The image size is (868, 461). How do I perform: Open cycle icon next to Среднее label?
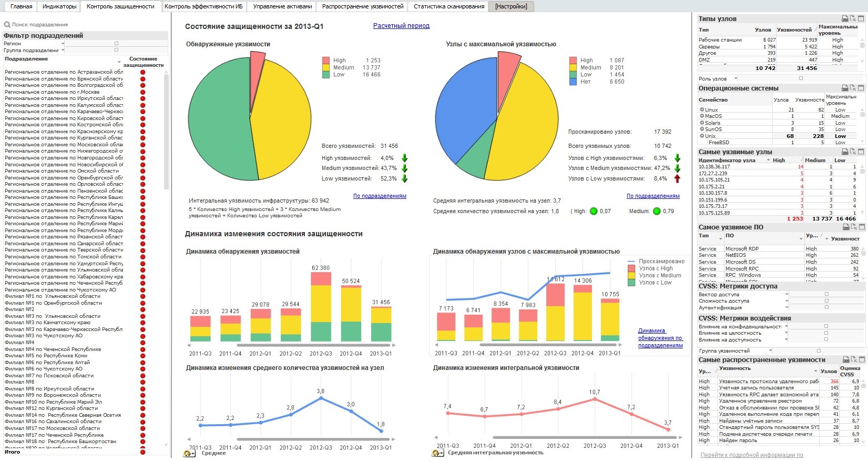click(189, 453)
